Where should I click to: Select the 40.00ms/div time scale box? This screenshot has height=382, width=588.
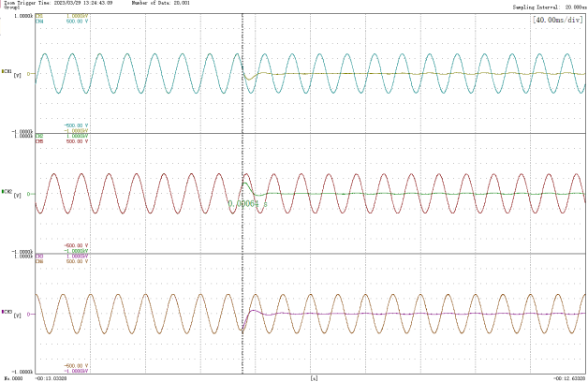pos(556,19)
